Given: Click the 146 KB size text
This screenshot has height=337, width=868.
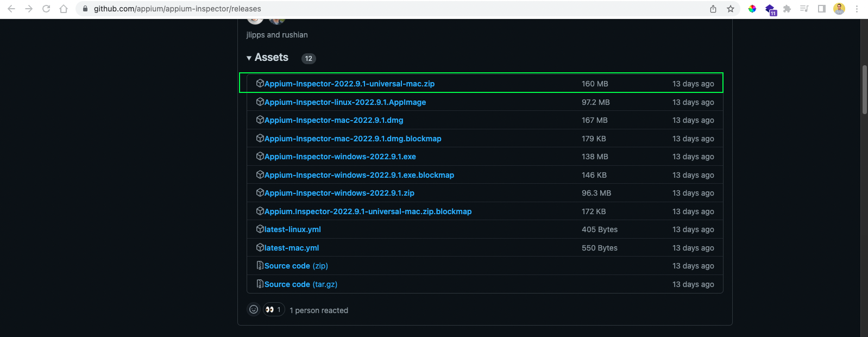Looking at the screenshot, I should pos(594,175).
